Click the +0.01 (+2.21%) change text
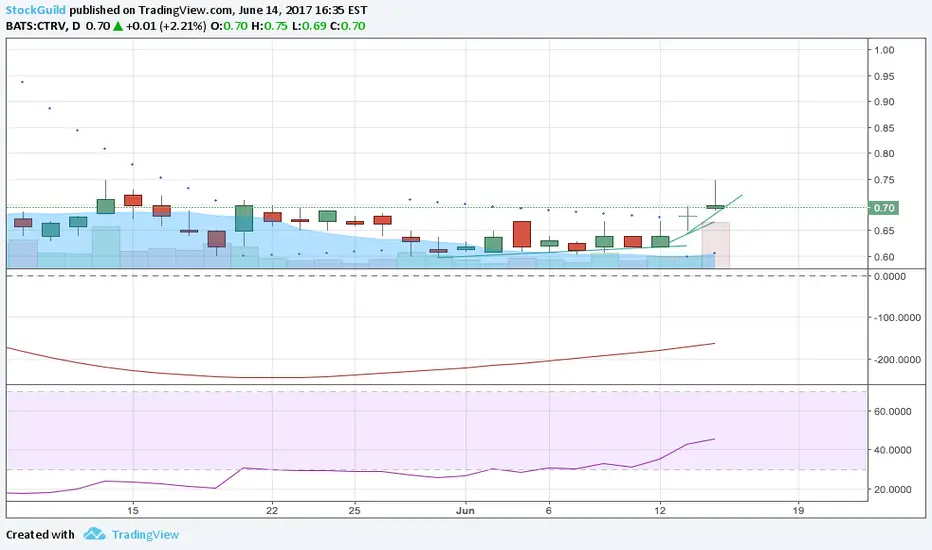Screen dimensions: 932x550 [166, 26]
